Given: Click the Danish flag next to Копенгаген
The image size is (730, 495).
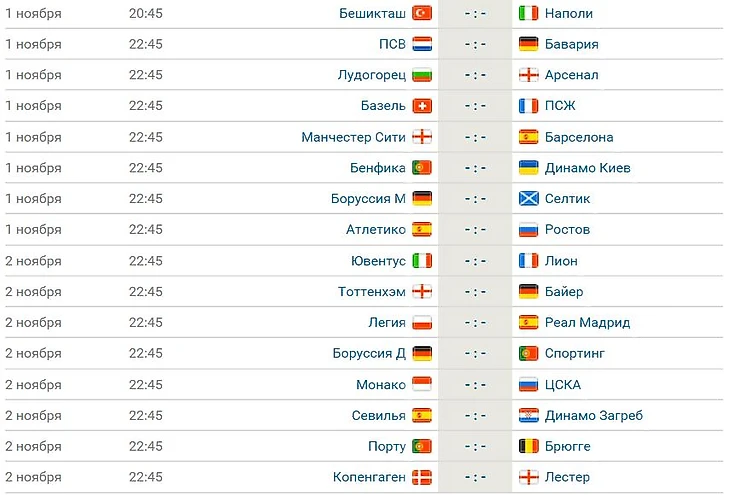Looking at the screenshot, I should coord(422,478).
